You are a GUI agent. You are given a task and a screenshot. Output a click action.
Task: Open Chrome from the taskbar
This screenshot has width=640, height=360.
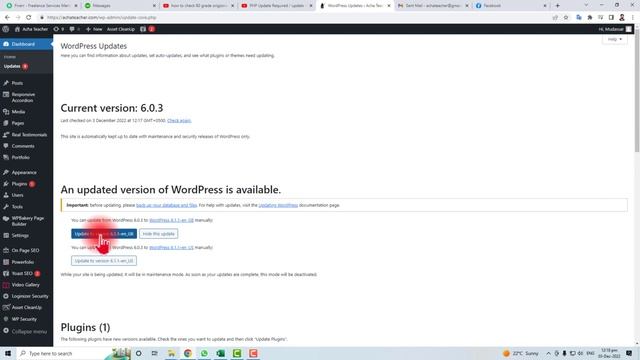coord(188,353)
